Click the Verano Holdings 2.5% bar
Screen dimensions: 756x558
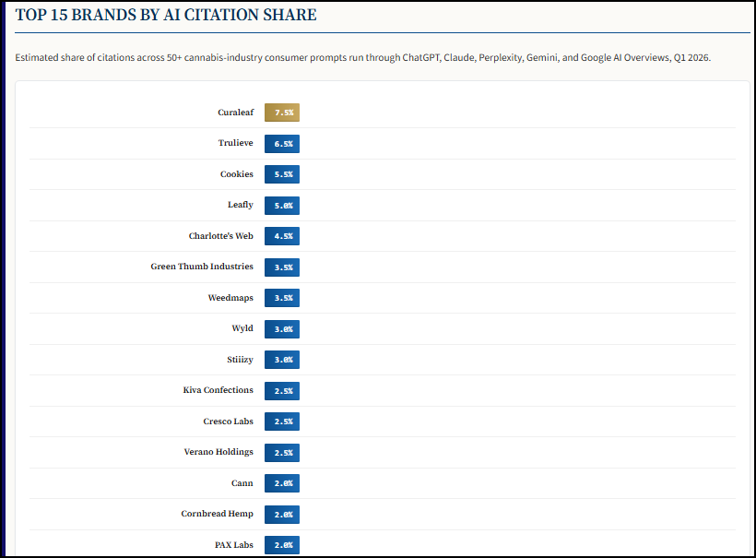[282, 452]
